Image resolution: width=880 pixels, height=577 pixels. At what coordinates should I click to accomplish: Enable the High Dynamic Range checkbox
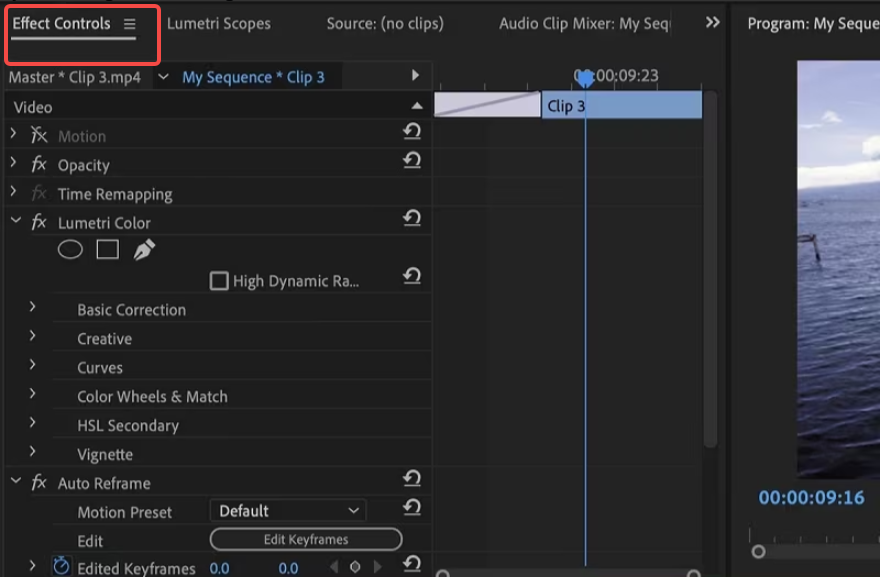point(219,281)
